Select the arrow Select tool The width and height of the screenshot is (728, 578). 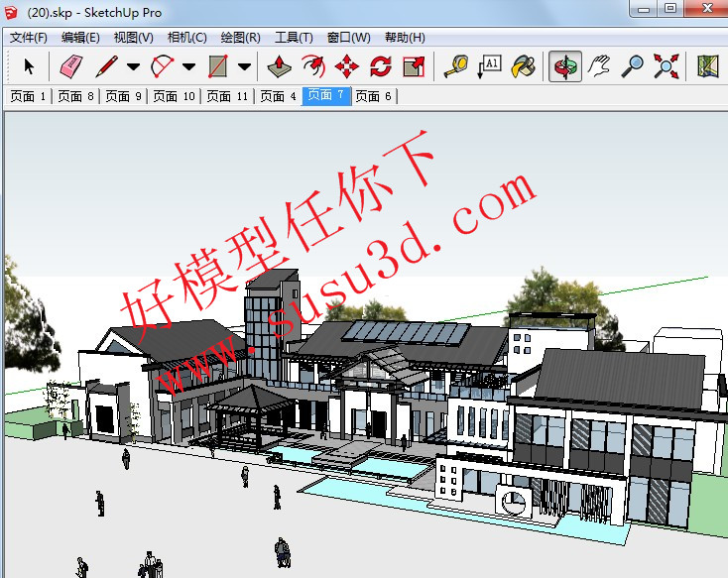click(x=29, y=66)
